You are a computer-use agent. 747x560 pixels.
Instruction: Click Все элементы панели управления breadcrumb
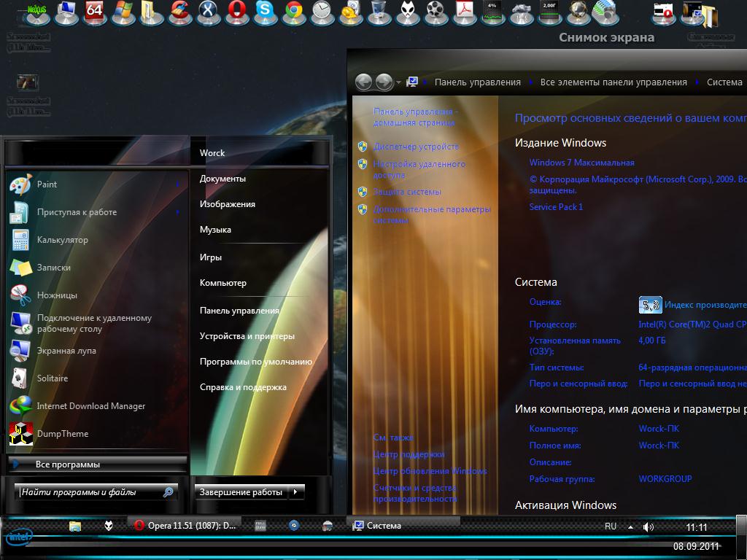pyautogui.click(x=614, y=82)
